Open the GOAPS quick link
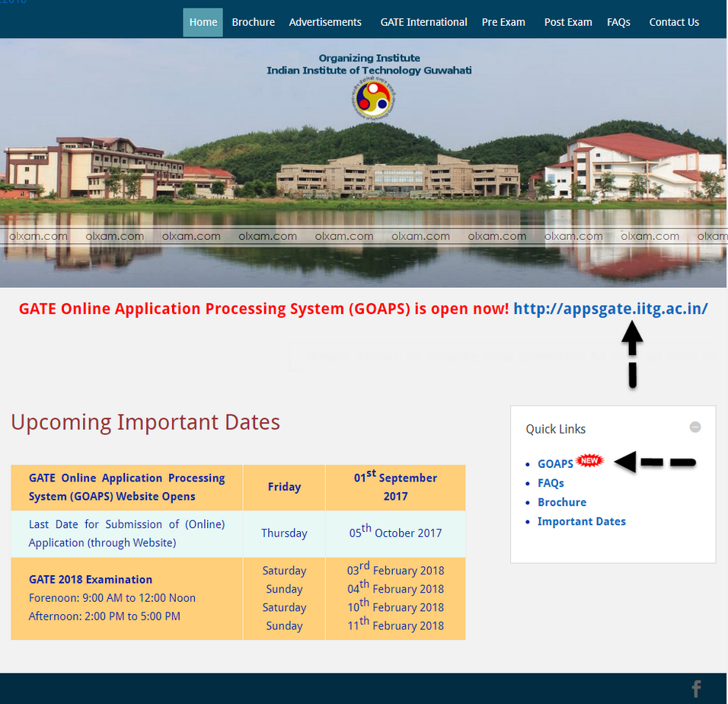Screen dimensions: 728x704 point(555,463)
